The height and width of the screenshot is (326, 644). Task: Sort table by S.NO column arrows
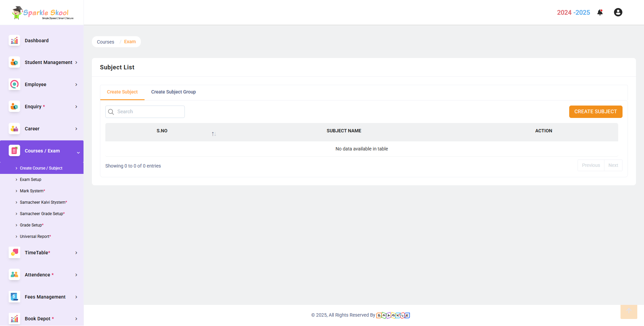(x=214, y=134)
